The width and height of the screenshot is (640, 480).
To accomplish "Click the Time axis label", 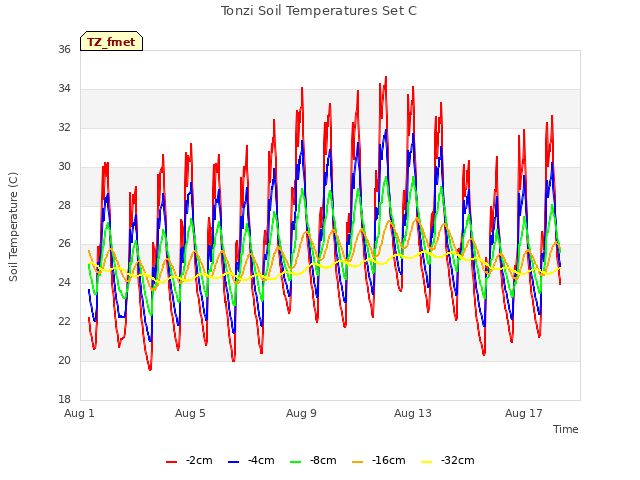I will (565, 429).
